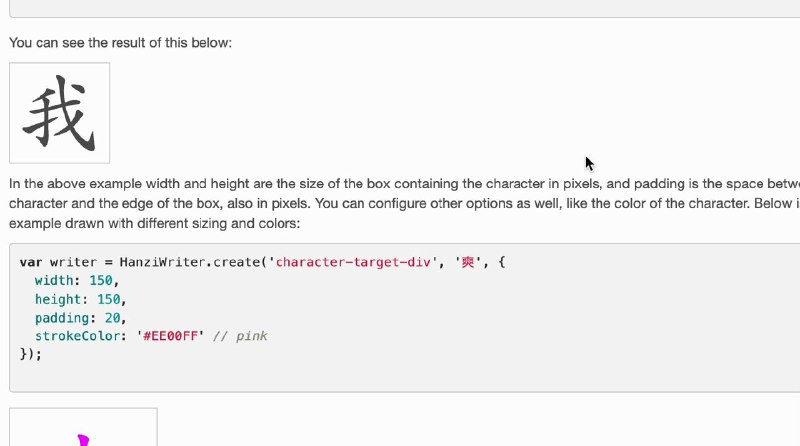Image resolution: width=800 pixels, height=446 pixels.
Task: Click the "height: 150," code line
Action: click(x=80, y=299)
